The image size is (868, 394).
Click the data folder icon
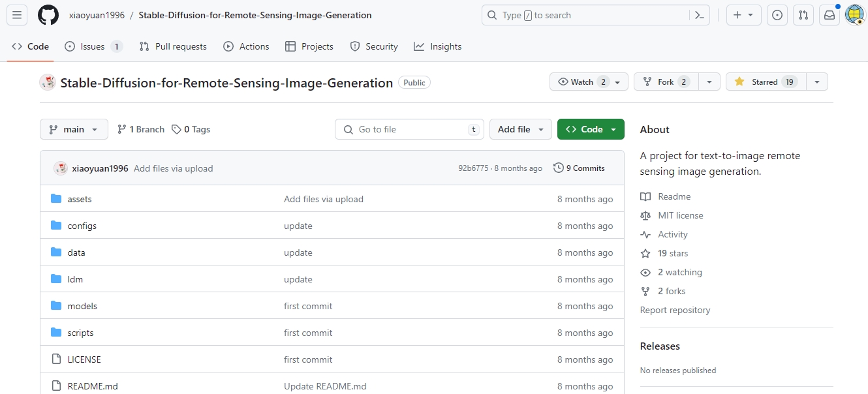tap(56, 252)
